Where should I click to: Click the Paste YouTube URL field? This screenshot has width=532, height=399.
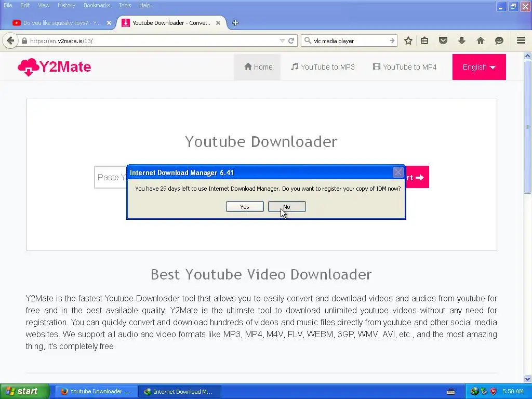click(x=111, y=177)
